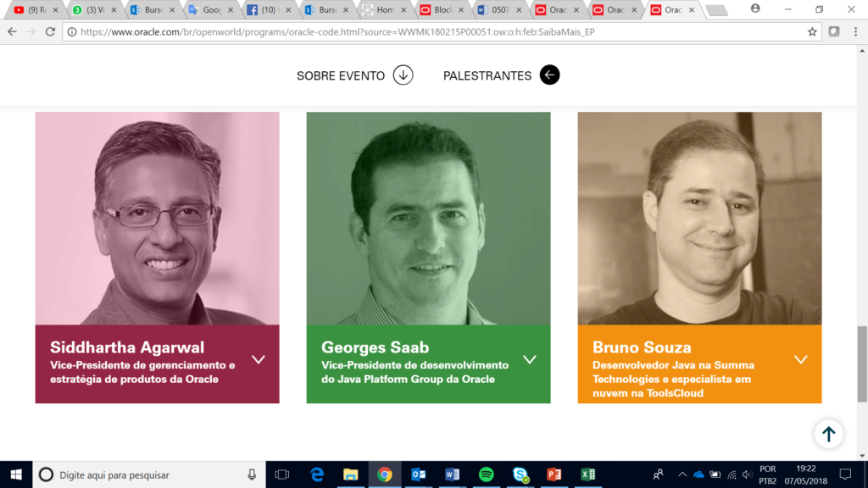
Task: Open the PALESTRANTES section link
Action: [487, 75]
